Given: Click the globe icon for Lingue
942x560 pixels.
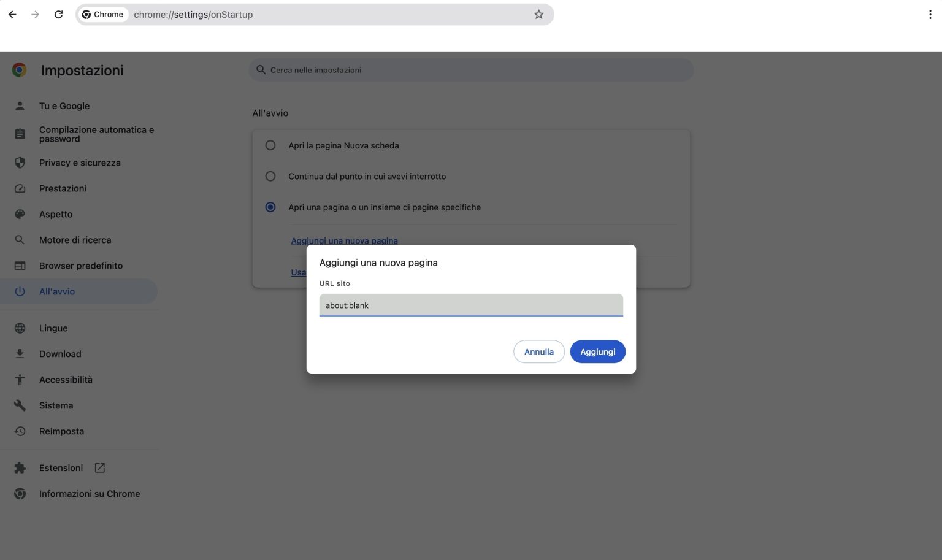Looking at the screenshot, I should pos(20,328).
